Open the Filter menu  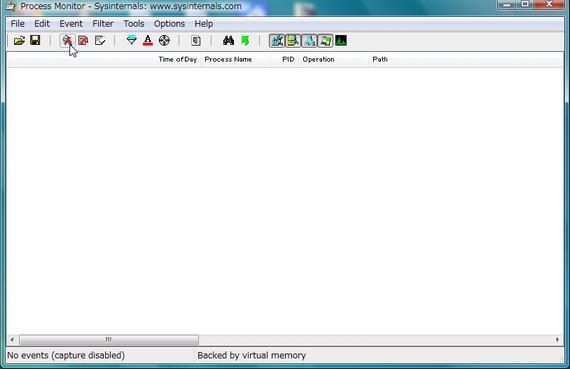click(x=103, y=24)
